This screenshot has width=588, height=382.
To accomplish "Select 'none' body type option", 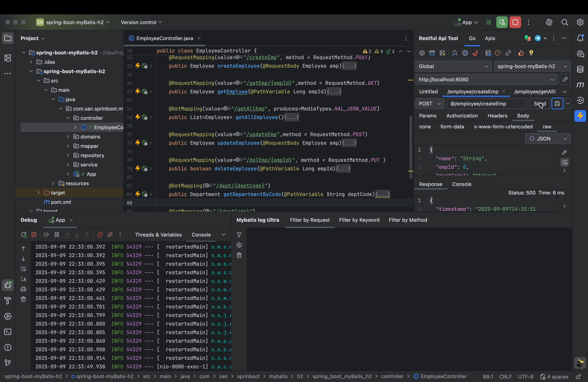I will 425,127.
